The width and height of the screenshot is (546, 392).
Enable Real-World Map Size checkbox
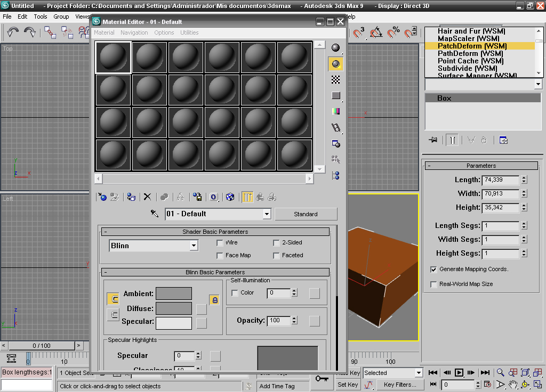(x=433, y=284)
